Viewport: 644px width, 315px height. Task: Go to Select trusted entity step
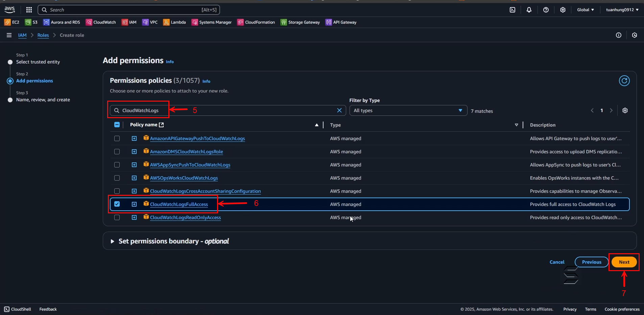point(38,62)
